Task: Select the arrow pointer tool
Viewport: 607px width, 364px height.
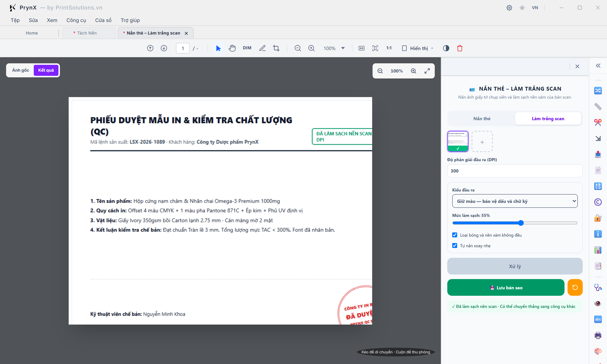Action: (218, 48)
